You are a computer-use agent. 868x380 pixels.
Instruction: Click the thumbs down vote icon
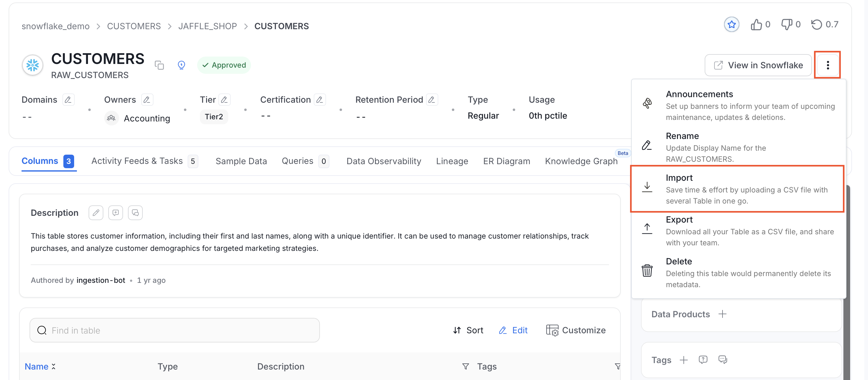tap(786, 25)
